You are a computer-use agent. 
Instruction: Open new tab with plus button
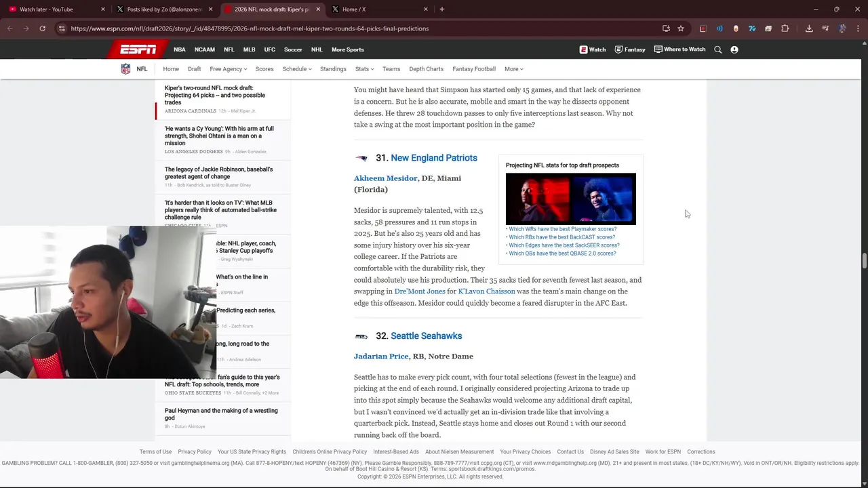click(x=442, y=9)
